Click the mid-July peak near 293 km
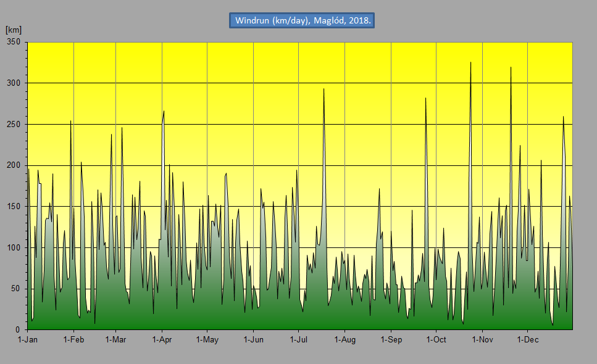Viewport: 597px width, 364px height. 324,89
